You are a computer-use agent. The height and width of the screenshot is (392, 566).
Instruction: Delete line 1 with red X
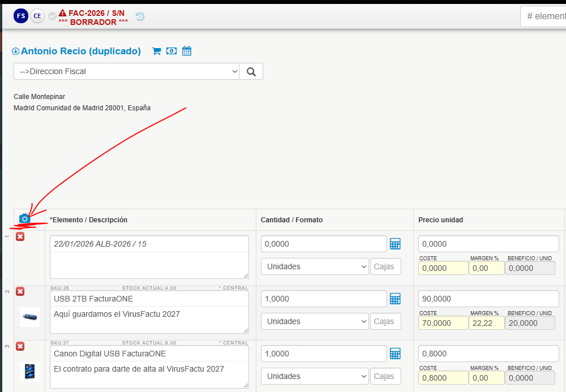(20, 236)
